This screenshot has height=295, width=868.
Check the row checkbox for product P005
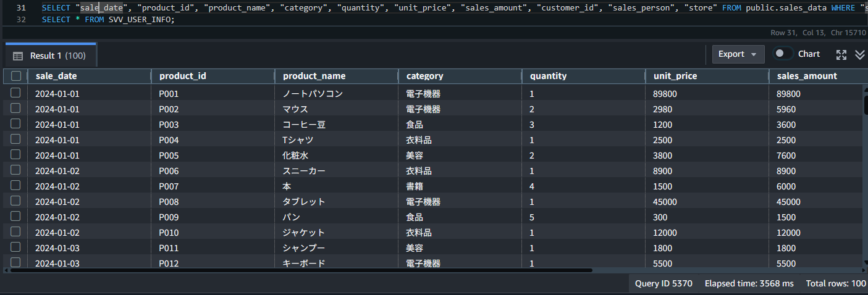tap(15, 155)
